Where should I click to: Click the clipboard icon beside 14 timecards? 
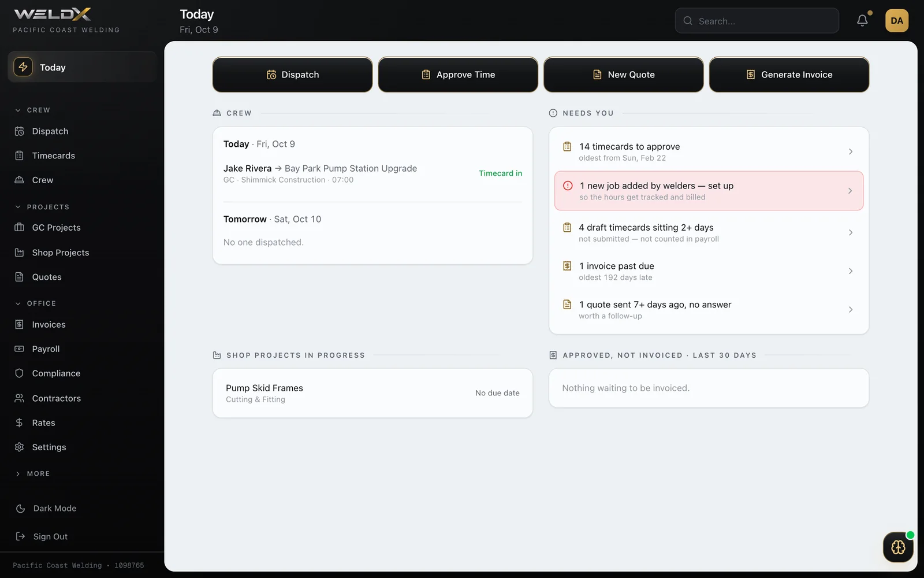click(567, 147)
